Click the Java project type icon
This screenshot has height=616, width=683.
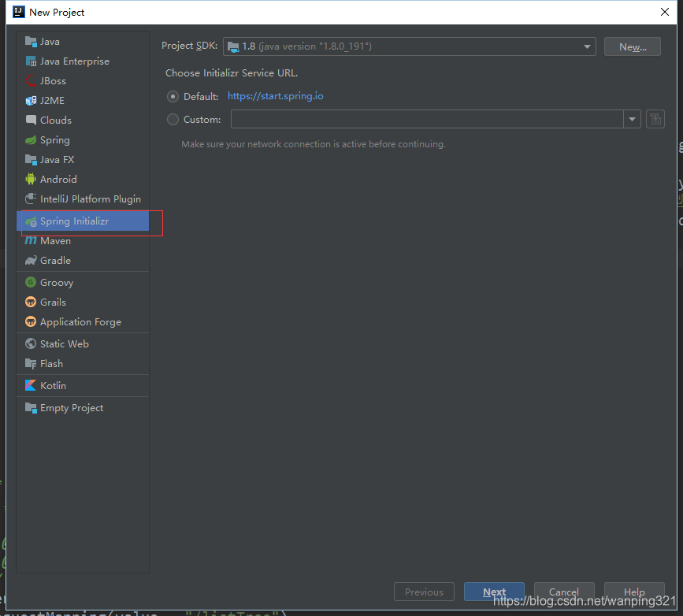click(x=31, y=42)
